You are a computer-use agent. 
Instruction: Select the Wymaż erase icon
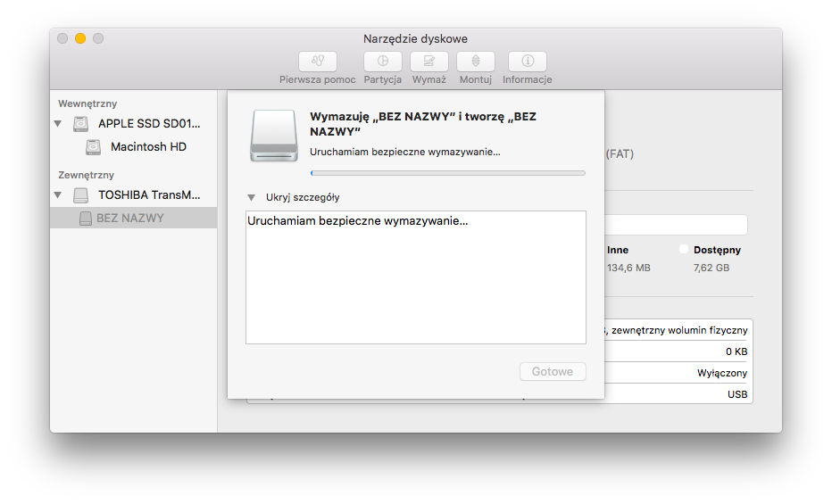click(x=428, y=62)
